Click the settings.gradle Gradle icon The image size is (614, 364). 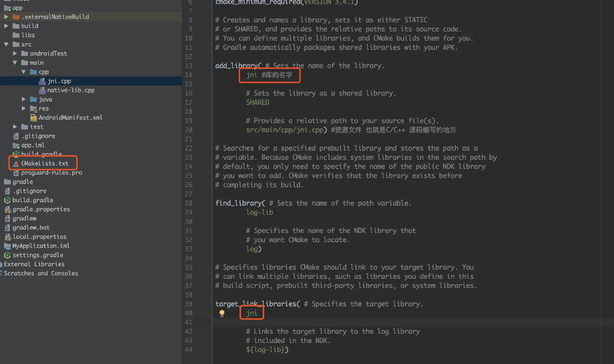[7, 255]
